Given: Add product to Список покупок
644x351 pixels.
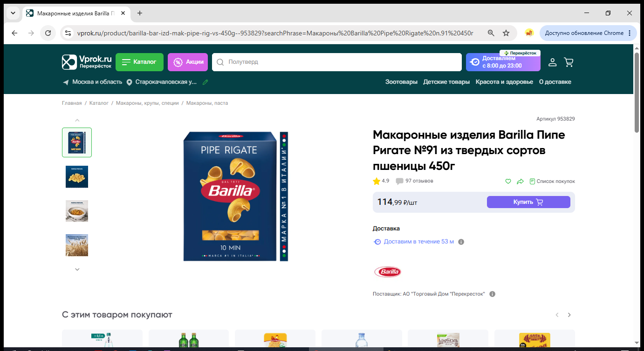Looking at the screenshot, I should 552,181.
